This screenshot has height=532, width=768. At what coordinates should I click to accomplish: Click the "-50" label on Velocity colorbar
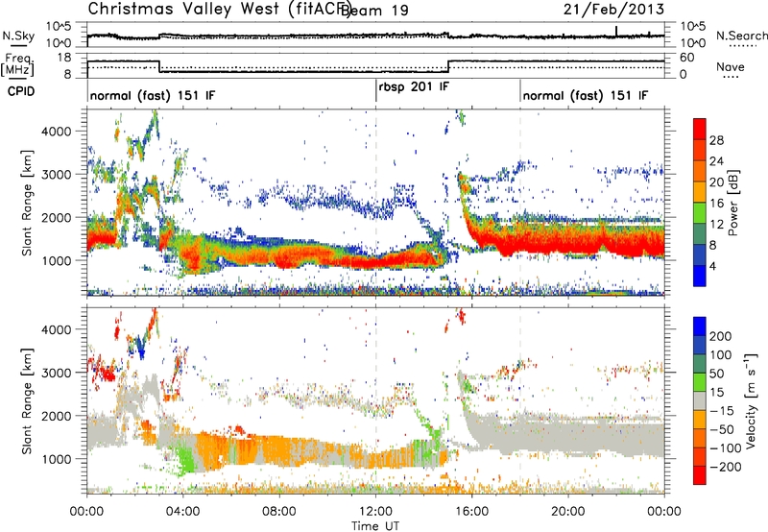tap(721, 429)
